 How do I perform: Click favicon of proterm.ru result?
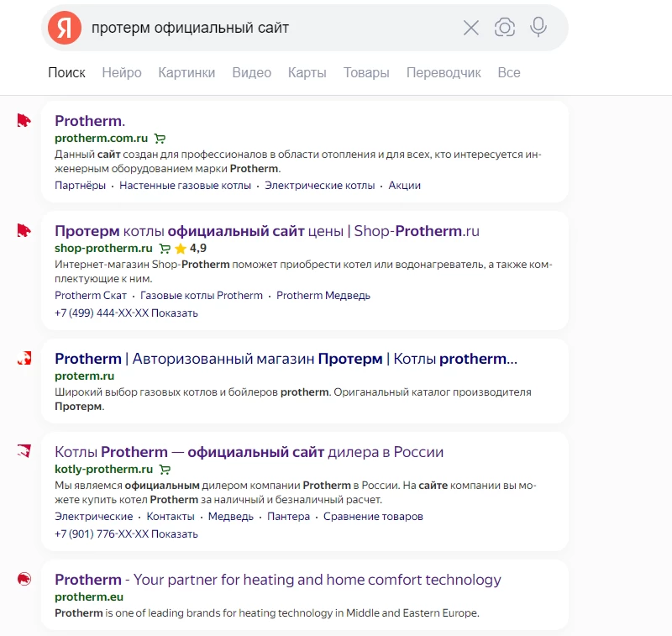point(24,359)
